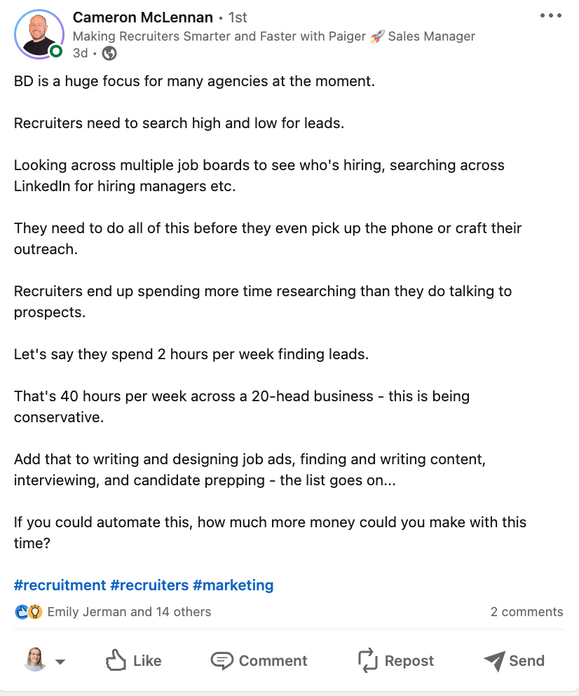The image size is (579, 696).
Task: Click the Repost arrows icon
Action: (x=368, y=660)
